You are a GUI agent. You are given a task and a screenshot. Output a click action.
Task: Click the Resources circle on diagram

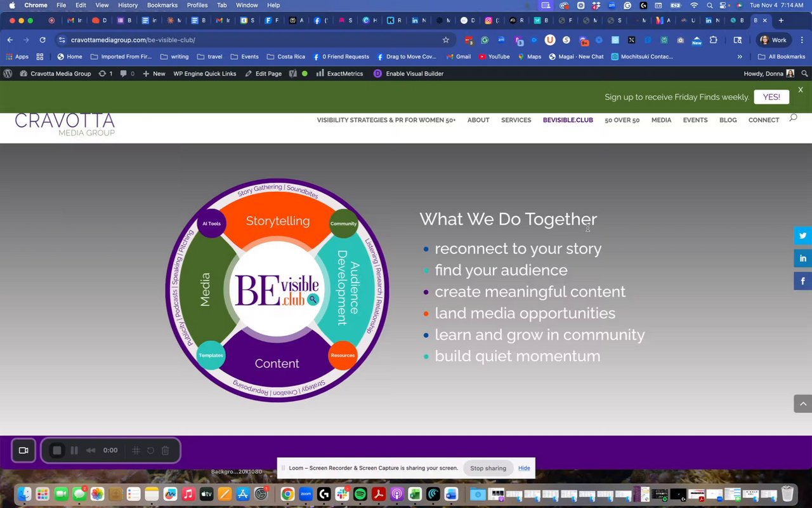[x=343, y=355]
